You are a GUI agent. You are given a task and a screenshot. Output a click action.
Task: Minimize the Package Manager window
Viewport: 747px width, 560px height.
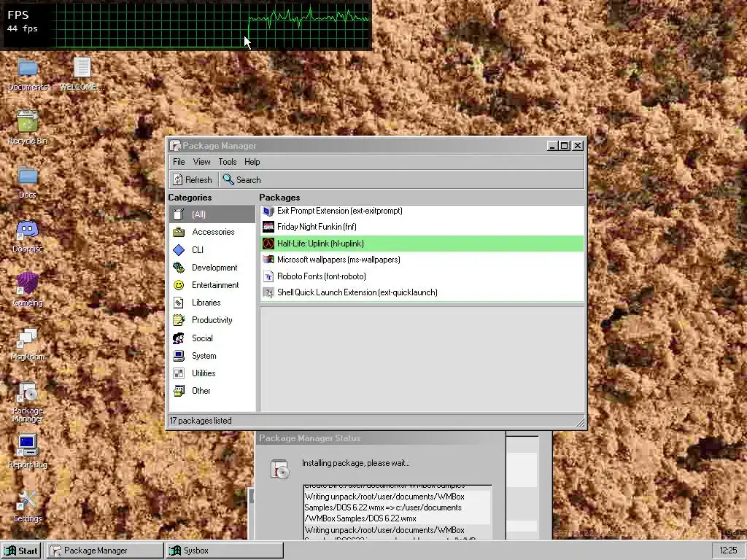(553, 146)
